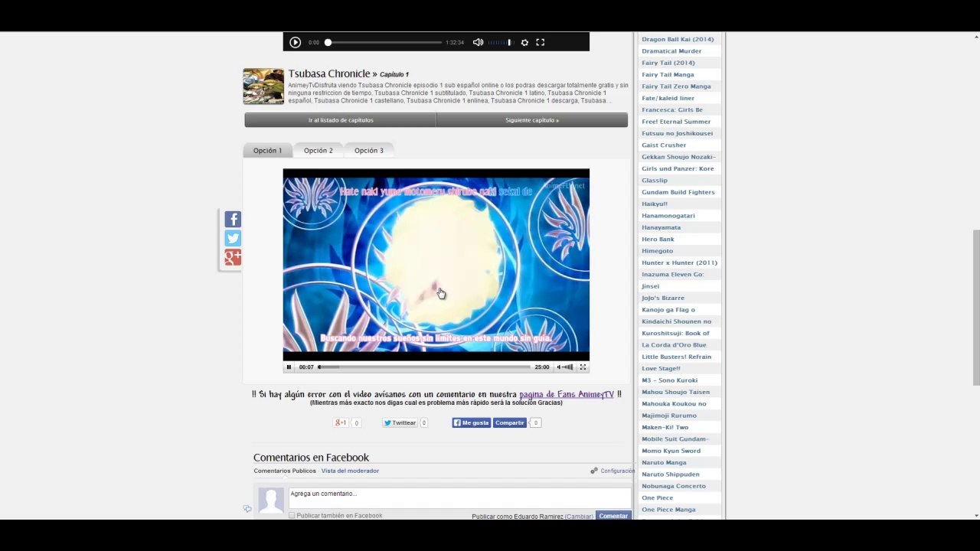Open 'Hunter x Hunter (2011)' in sidebar

pos(679,262)
